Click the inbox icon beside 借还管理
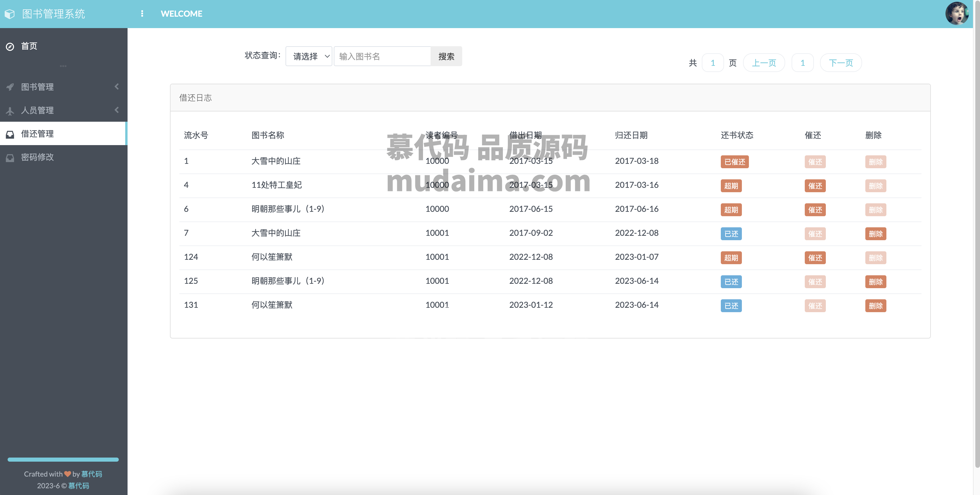 (x=10, y=134)
